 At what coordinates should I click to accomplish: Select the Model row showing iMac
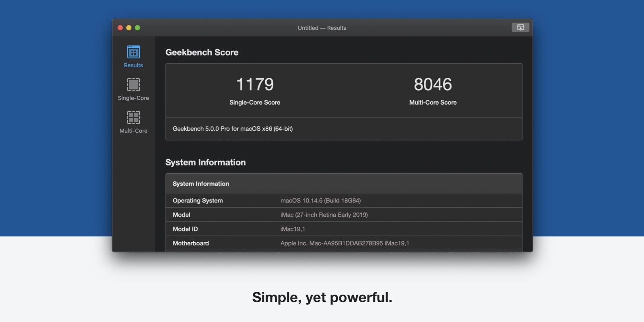344,215
